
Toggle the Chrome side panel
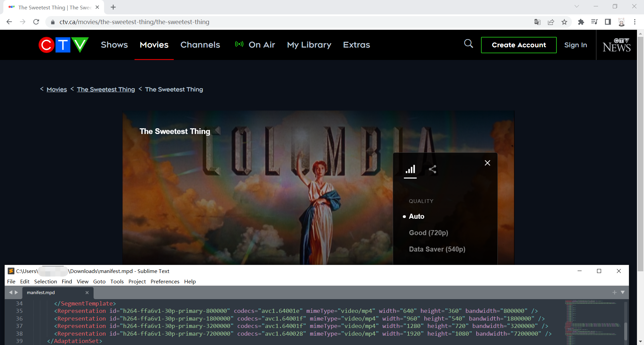coord(608,22)
